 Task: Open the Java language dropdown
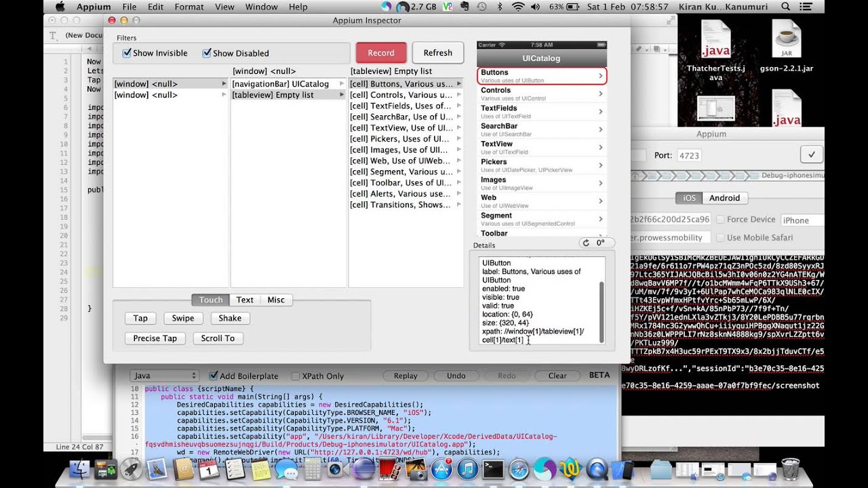(165, 375)
